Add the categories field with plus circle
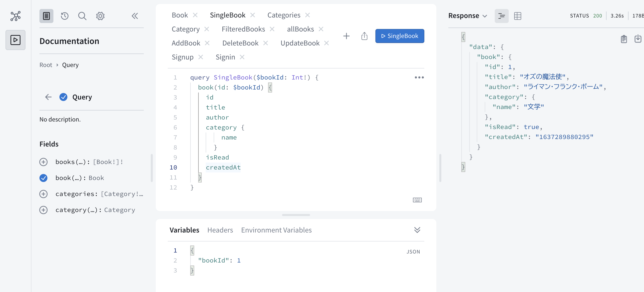 click(43, 194)
